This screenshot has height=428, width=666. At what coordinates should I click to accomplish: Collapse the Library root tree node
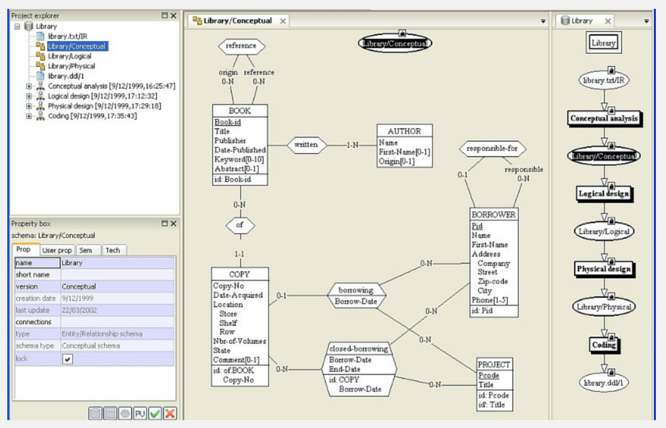pos(17,26)
